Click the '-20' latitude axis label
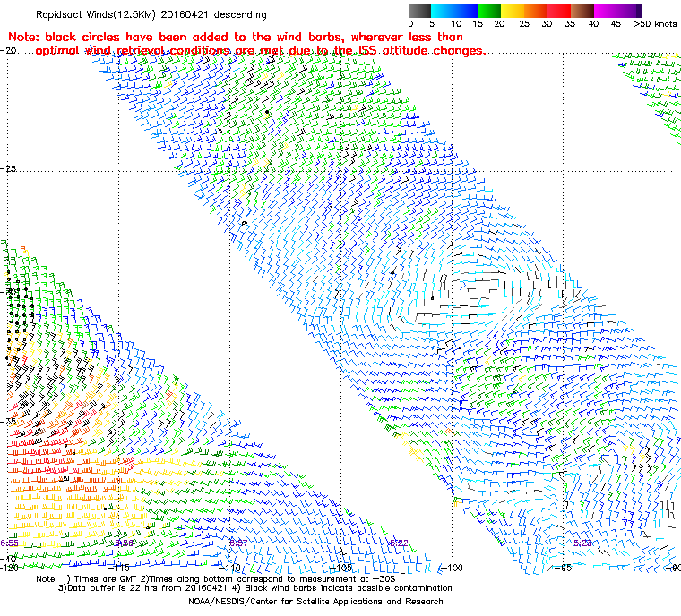Screen dimensions: 681x616 coord(8,50)
